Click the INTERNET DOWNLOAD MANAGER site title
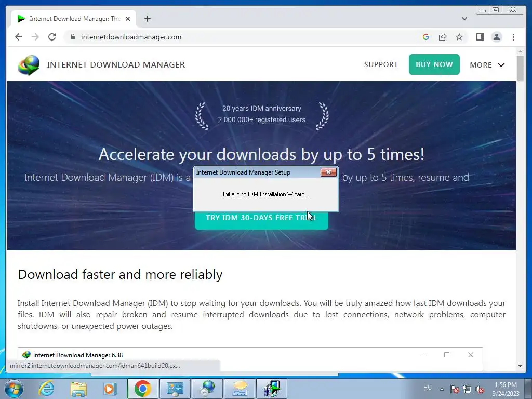 point(116,64)
